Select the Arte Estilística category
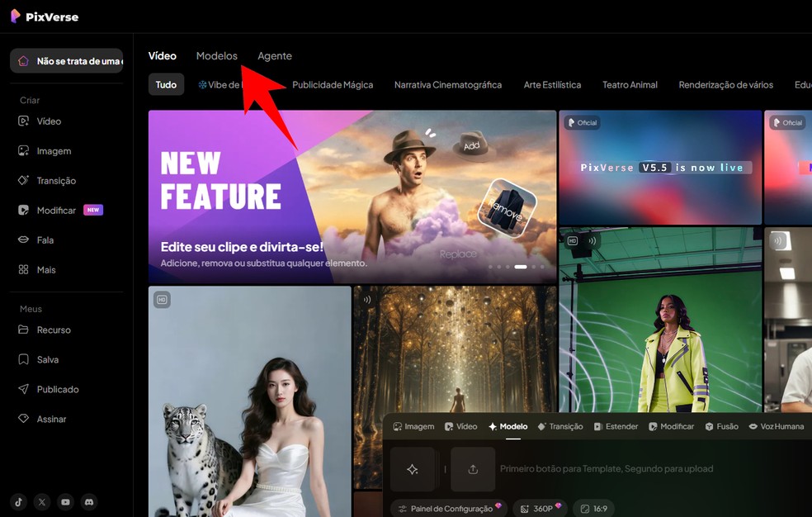 tap(552, 84)
